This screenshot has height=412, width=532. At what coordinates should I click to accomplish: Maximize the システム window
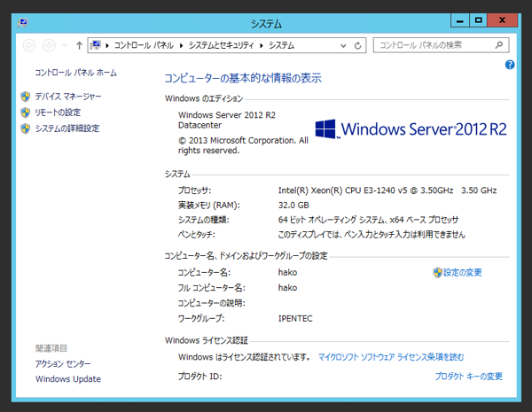pos(479,20)
